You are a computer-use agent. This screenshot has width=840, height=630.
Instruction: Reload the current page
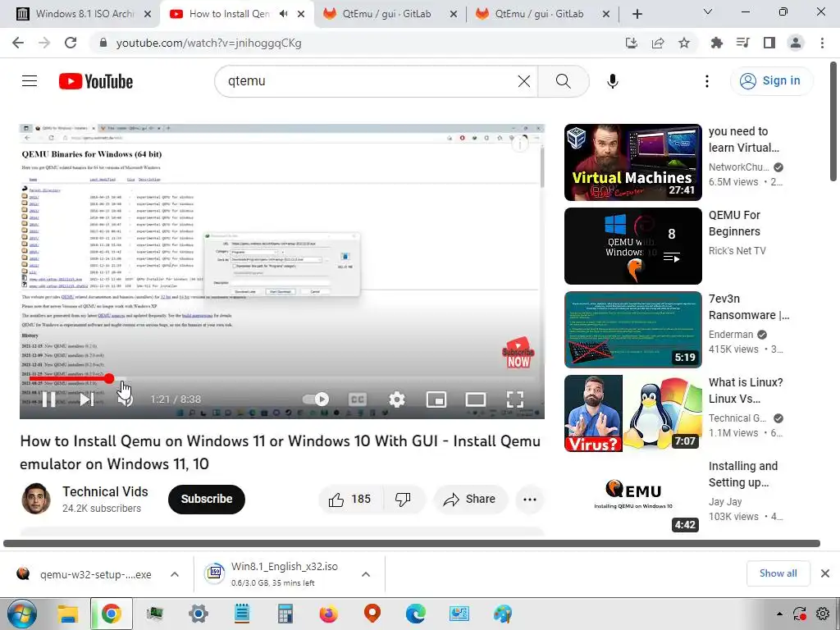71,43
